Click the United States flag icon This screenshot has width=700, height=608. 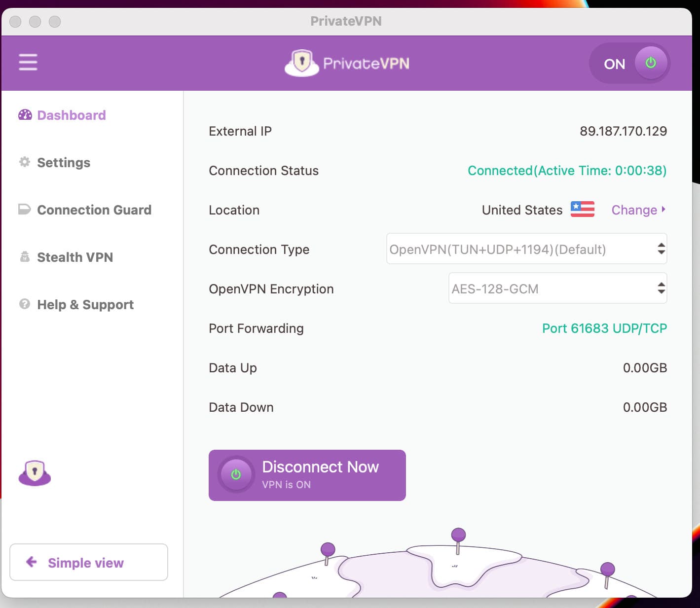point(582,210)
